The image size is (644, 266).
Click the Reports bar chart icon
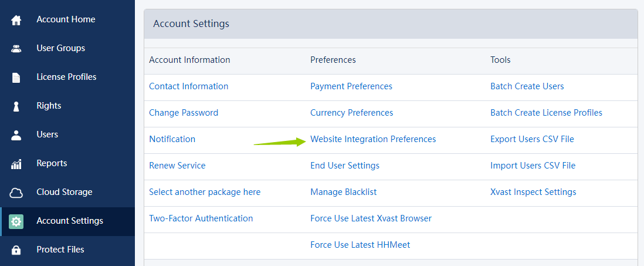pyautogui.click(x=16, y=164)
